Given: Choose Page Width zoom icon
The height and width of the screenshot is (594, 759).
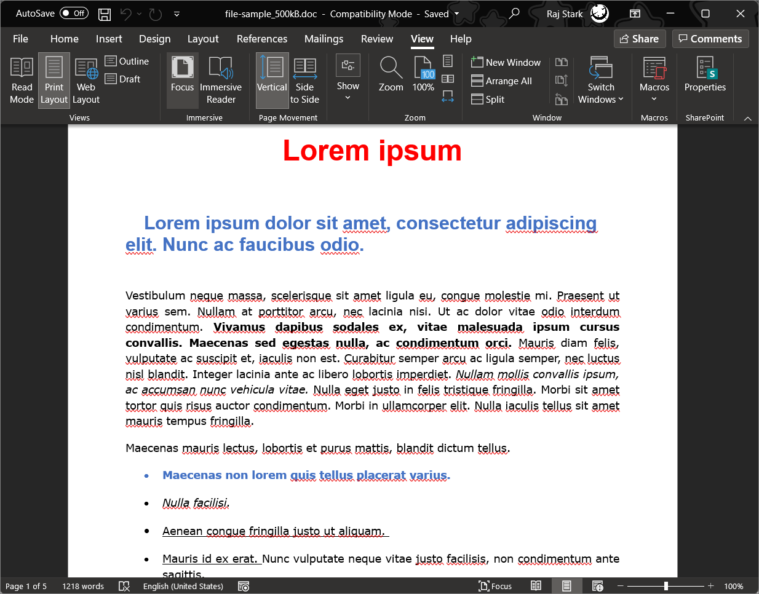Looking at the screenshot, I should (448, 97).
